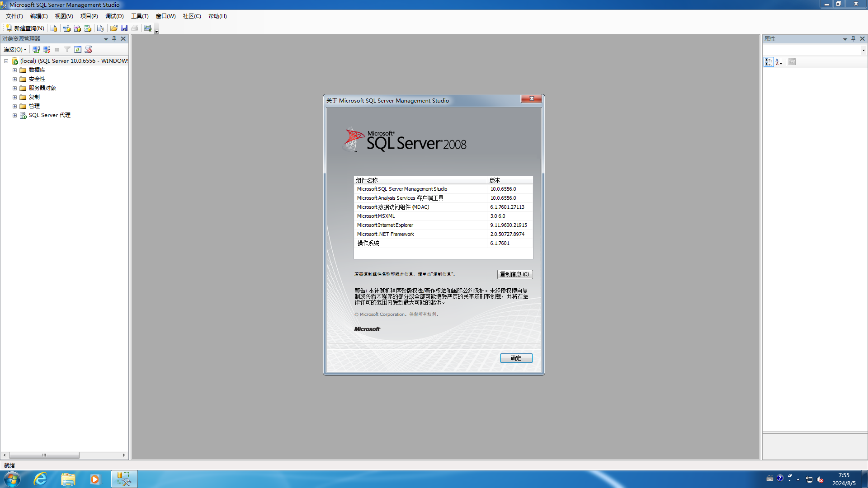Expand the 安全性 folder node
868x488 pixels.
14,79
